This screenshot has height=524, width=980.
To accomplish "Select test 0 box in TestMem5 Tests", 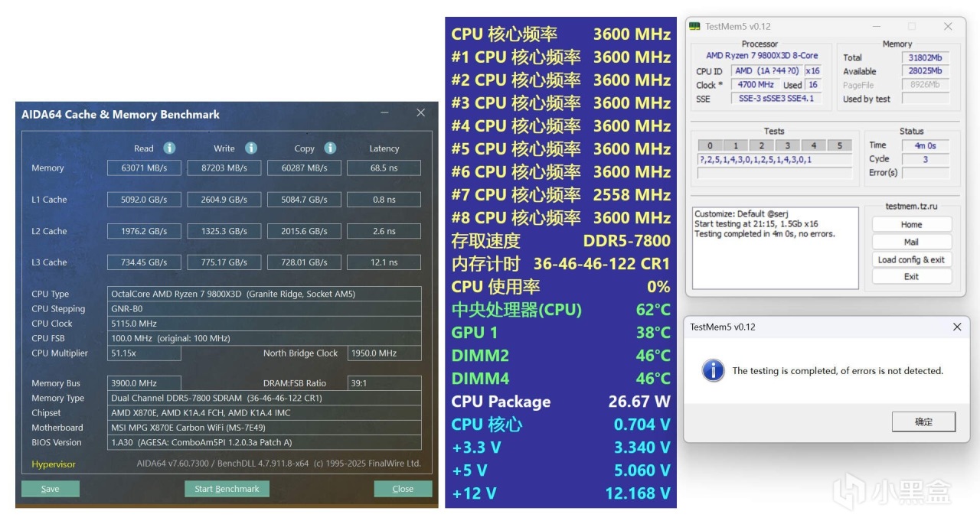I will point(710,145).
